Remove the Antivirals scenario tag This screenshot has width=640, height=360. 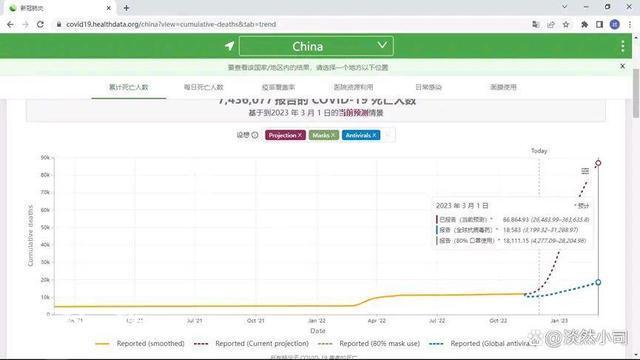[374, 135]
